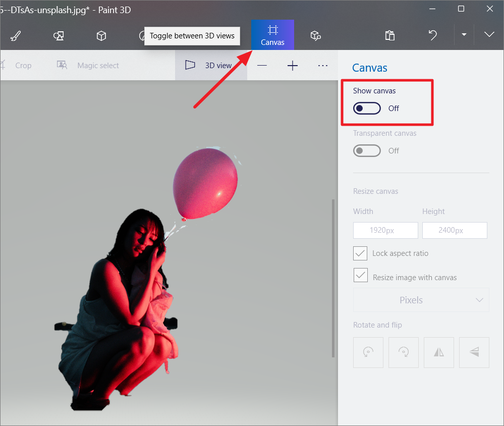Activate Magic select
This screenshot has height=426, width=504.
(x=88, y=65)
